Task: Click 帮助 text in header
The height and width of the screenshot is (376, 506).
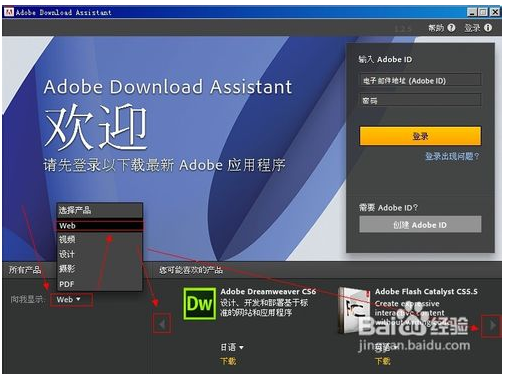Action: 436,28
